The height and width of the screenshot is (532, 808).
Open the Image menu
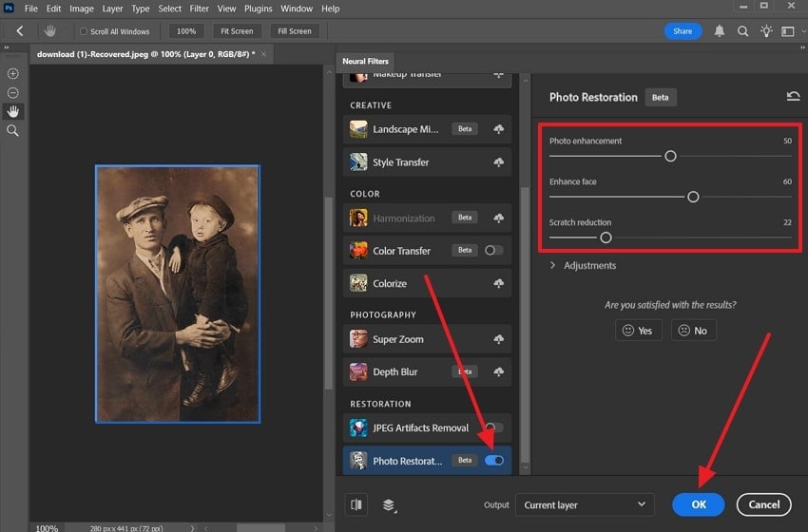(82, 9)
